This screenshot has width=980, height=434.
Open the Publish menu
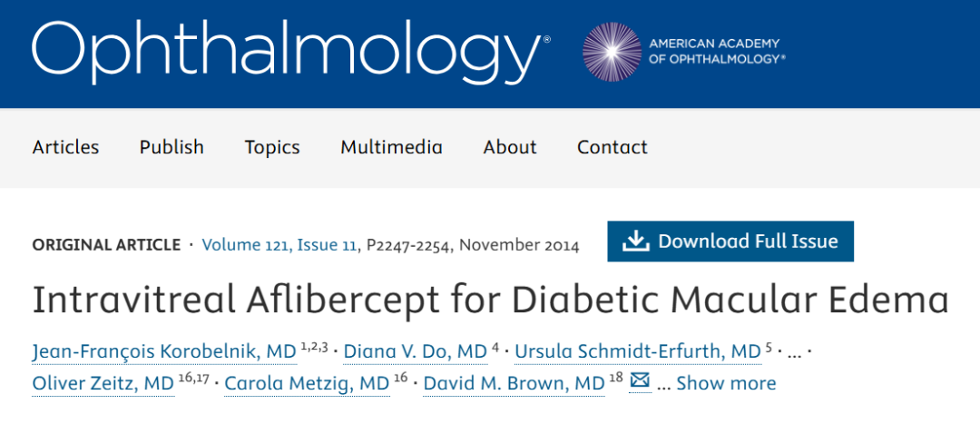(x=171, y=147)
